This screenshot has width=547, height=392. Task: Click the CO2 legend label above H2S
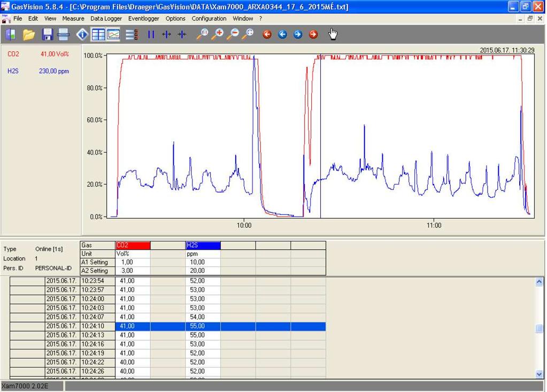click(13, 54)
